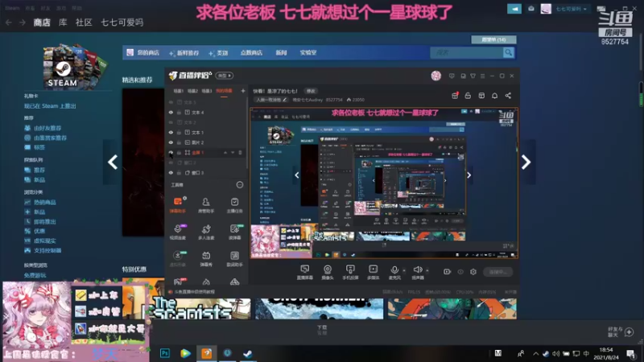
Task: Click the recording camera icon near settings gear
Action: (x=448, y=272)
